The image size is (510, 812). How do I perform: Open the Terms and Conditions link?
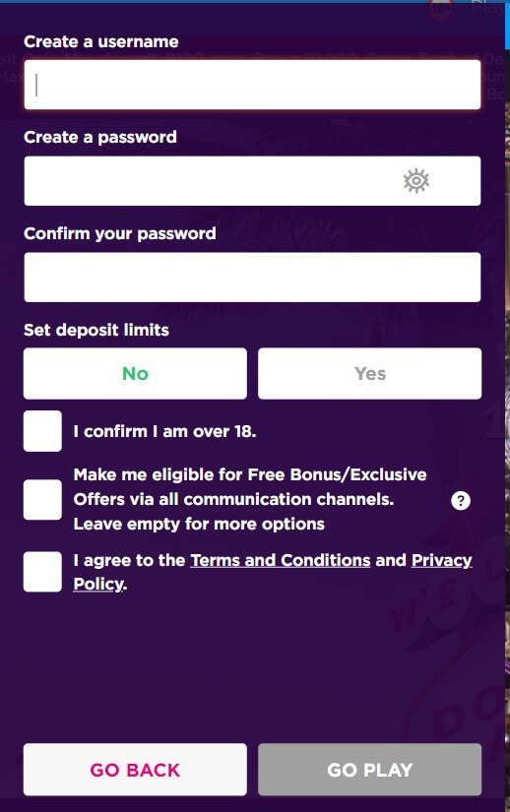pyautogui.click(x=281, y=560)
